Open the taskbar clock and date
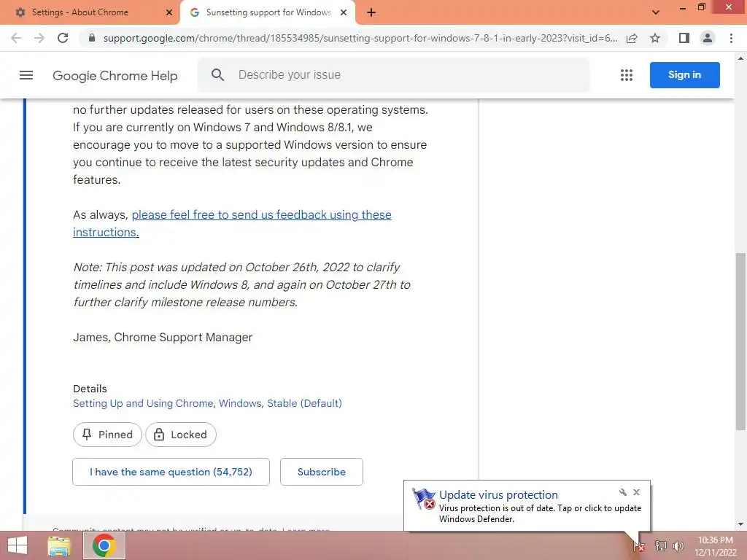 [716, 546]
